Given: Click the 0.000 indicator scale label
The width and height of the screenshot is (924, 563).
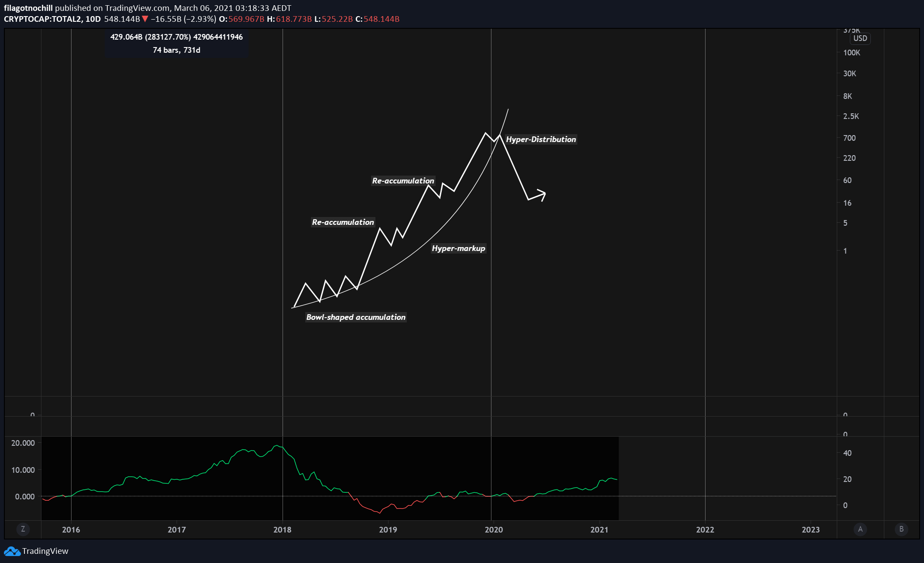Looking at the screenshot, I should tap(25, 497).
